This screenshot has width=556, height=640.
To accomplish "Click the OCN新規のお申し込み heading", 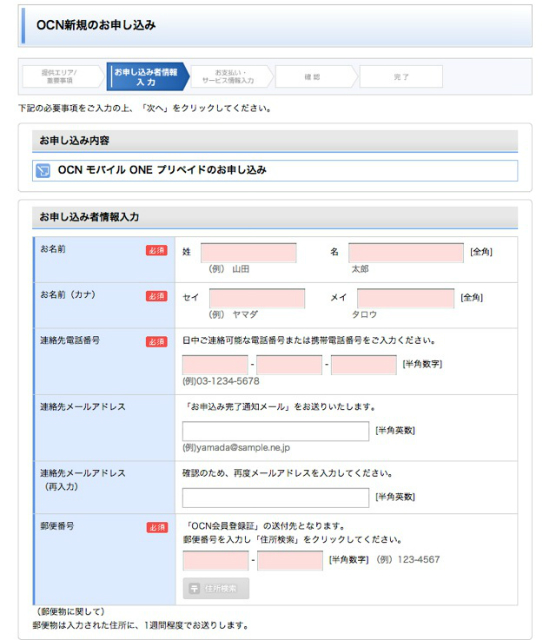I will (x=96, y=25).
